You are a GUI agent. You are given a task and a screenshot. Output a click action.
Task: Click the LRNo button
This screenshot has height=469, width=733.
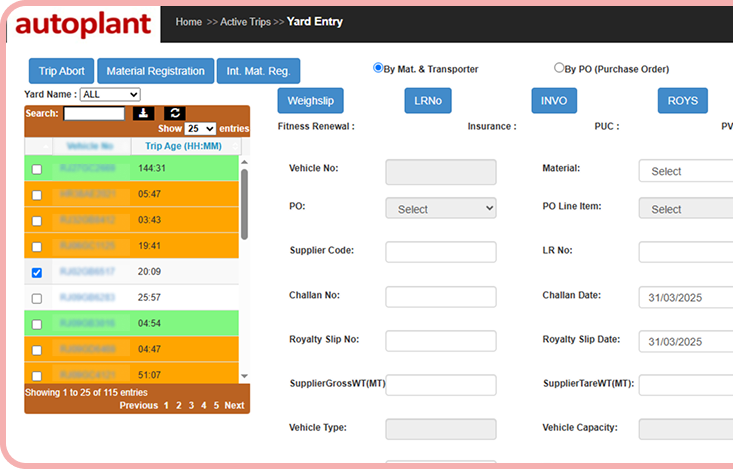[428, 101]
